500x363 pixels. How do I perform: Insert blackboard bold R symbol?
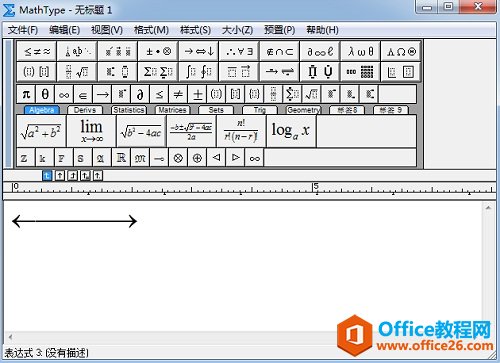(121, 157)
